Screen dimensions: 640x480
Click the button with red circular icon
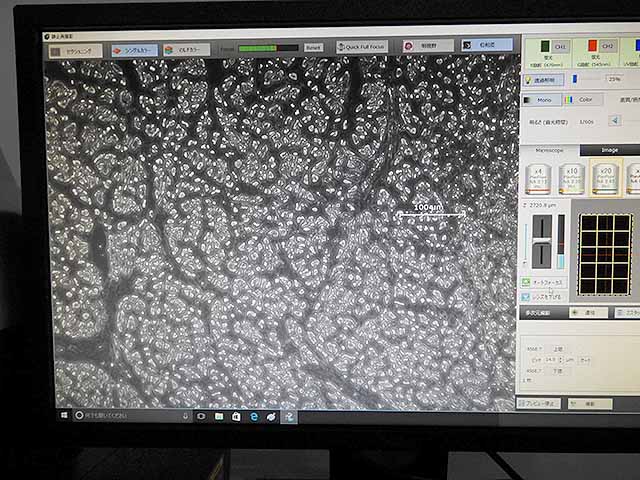[427, 46]
